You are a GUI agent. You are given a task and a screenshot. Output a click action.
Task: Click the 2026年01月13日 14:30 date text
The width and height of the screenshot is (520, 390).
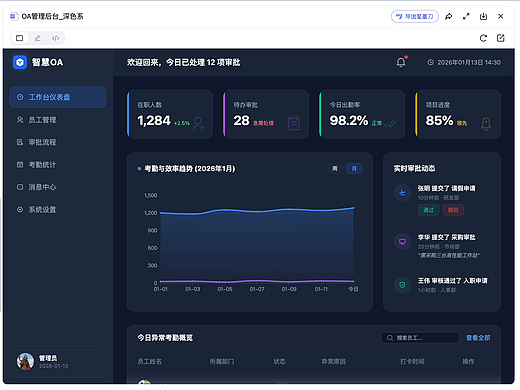coord(469,62)
